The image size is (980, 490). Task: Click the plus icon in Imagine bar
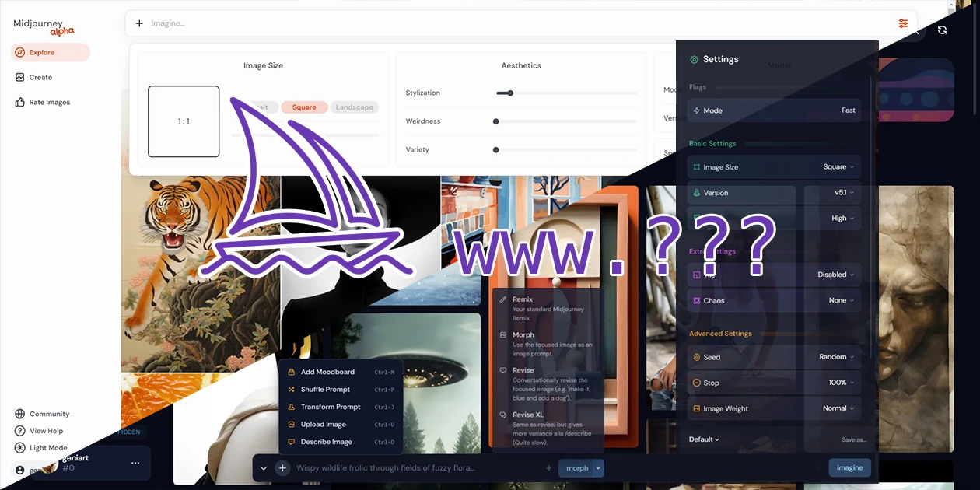point(139,23)
